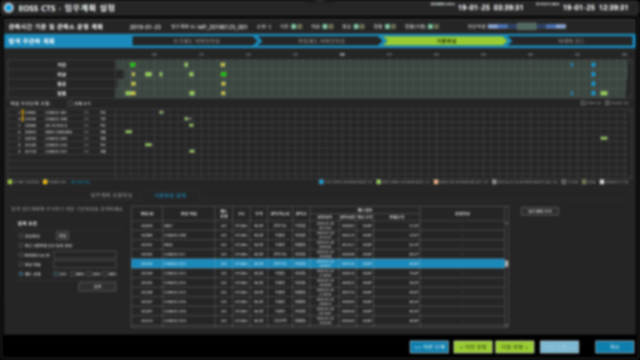This screenshot has width=640, height=360.
Task: Click the orange legend square under the grid
Action: pyautogui.click(x=436, y=182)
